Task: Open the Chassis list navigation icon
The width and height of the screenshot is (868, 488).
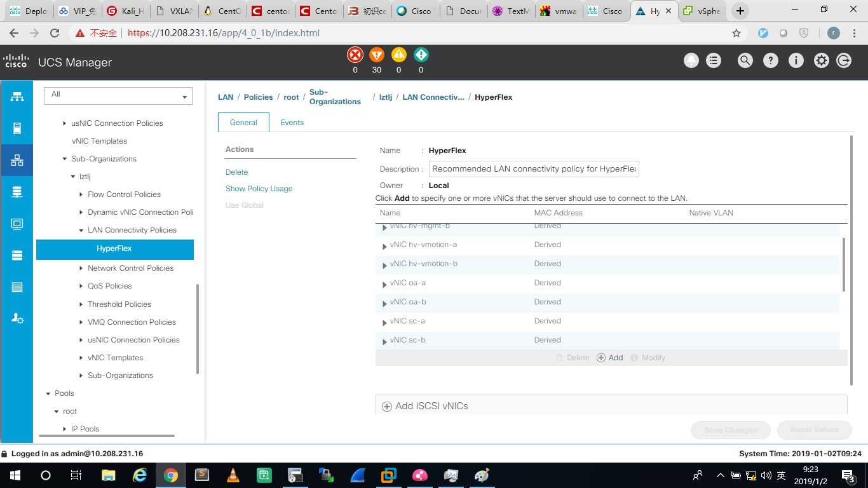Action: click(17, 287)
